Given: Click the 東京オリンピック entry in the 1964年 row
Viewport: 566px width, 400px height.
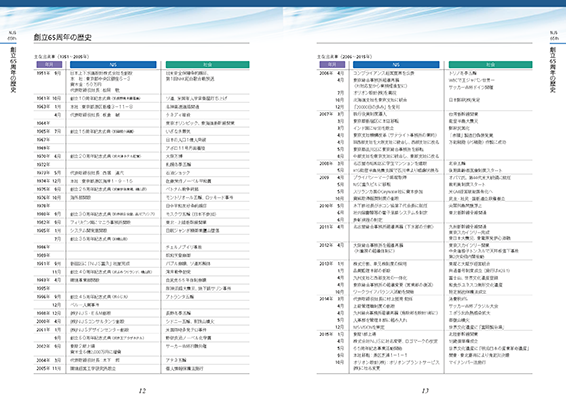Looking at the screenshot, I should coord(200,123).
